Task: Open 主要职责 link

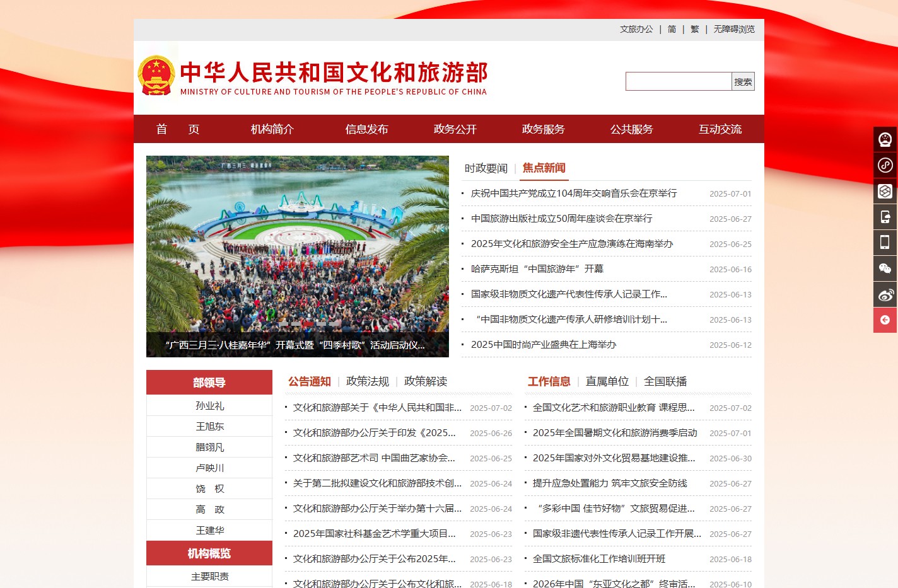Action: [209, 577]
